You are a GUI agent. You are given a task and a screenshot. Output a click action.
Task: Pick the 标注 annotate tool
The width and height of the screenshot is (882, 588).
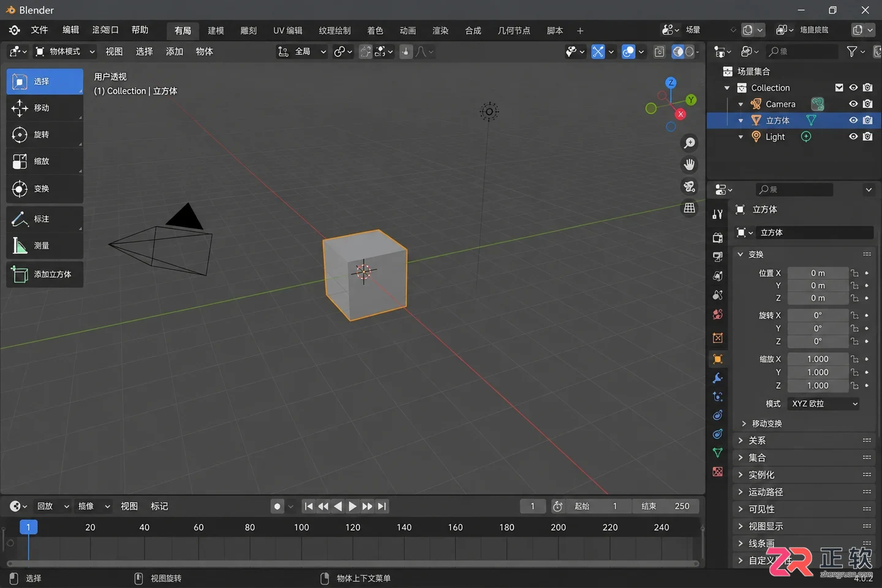(45, 219)
